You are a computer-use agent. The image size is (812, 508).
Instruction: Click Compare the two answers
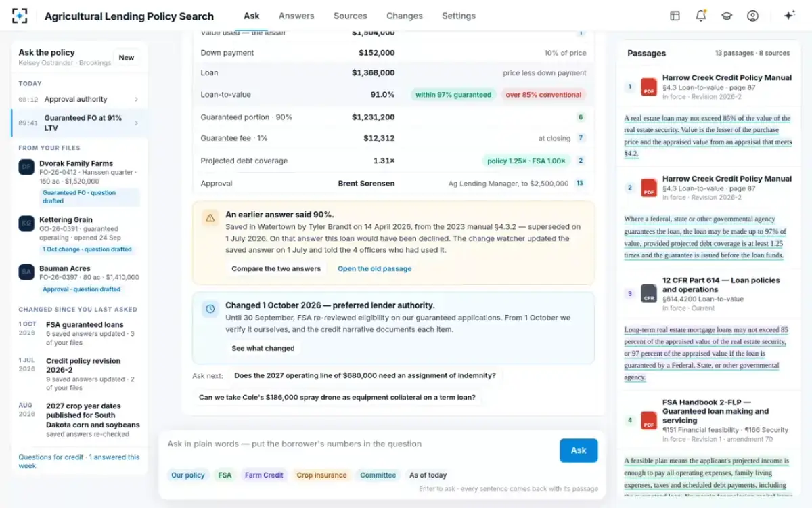pos(276,269)
